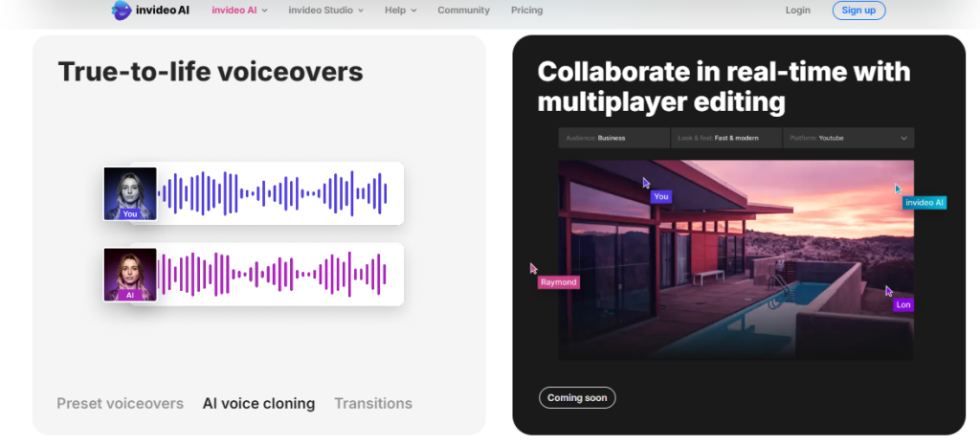Open the Pricing page
The width and height of the screenshot is (980, 446).
527,10
